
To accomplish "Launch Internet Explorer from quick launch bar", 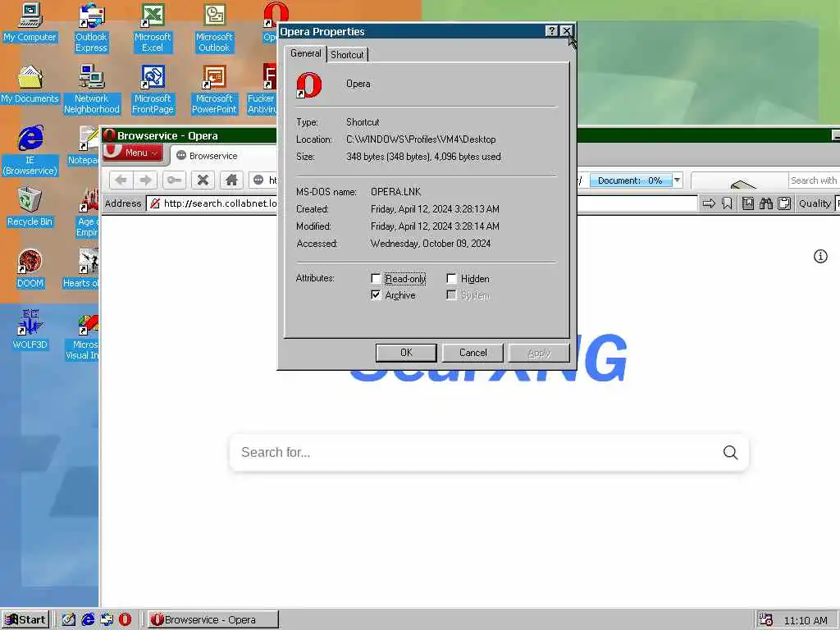I will pos(88,619).
